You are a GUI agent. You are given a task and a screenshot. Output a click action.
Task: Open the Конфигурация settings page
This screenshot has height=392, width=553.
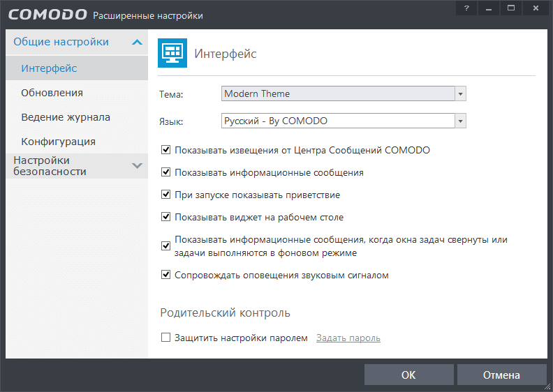[x=77, y=141]
